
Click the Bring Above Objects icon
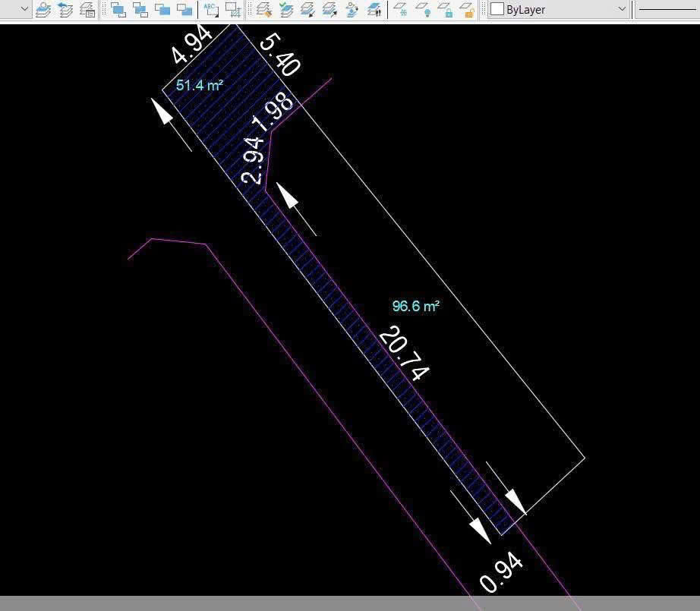pyautogui.click(x=162, y=10)
